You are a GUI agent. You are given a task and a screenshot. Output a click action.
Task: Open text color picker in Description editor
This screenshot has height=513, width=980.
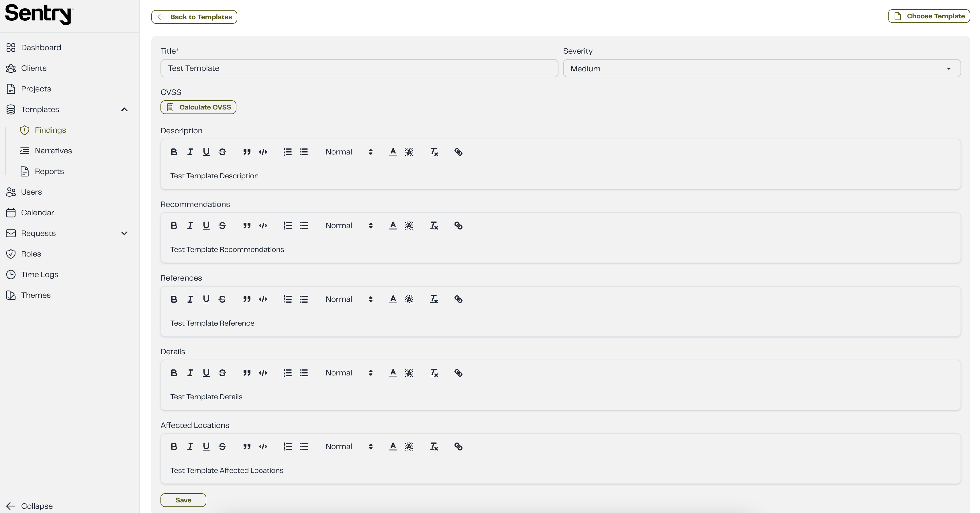393,152
